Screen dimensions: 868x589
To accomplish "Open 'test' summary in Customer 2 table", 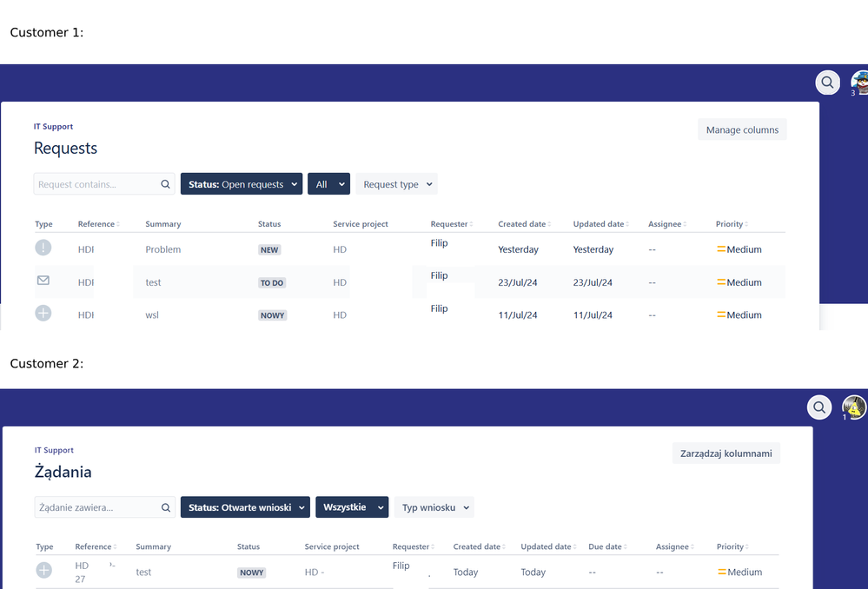I will (x=143, y=572).
